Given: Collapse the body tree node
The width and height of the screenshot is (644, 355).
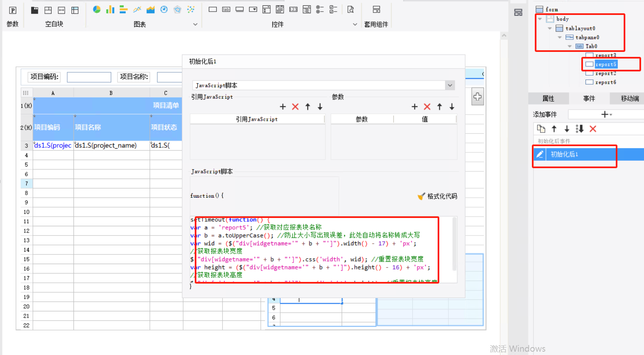Looking at the screenshot, I should point(540,19).
